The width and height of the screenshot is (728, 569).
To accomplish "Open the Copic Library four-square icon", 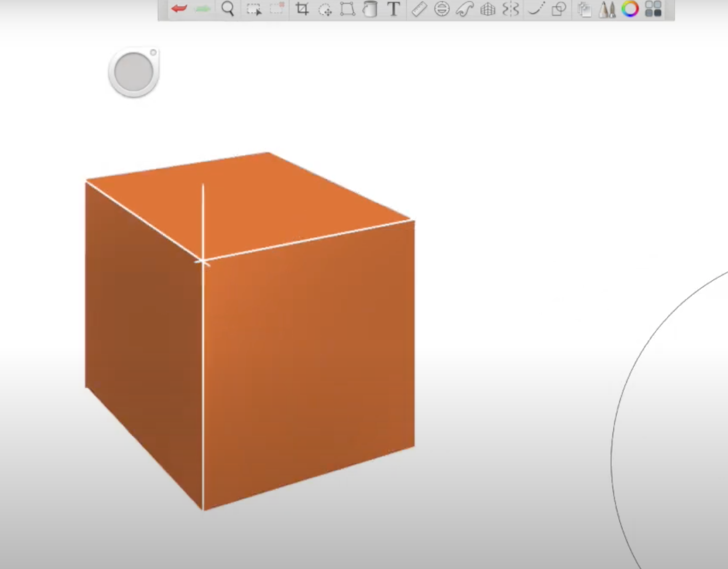I will 653,9.
